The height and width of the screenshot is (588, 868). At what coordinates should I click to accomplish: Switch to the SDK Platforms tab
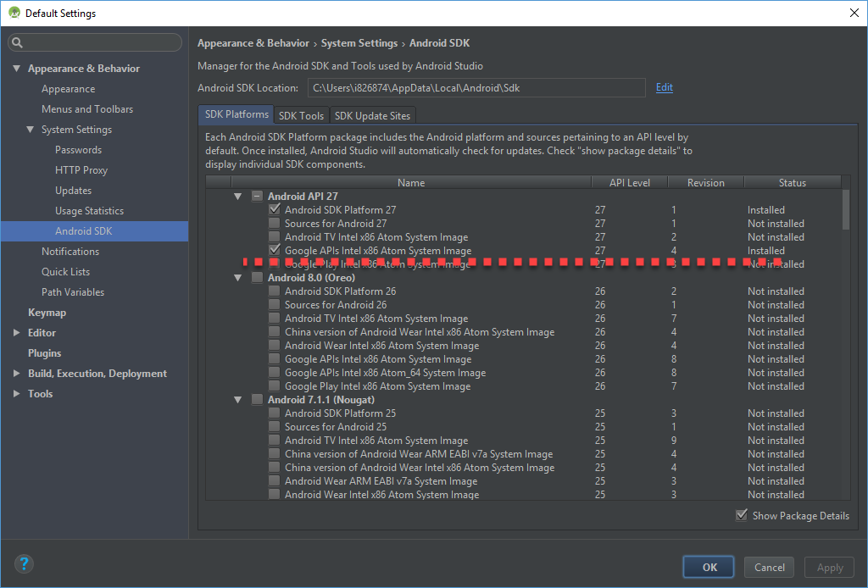tap(236, 114)
